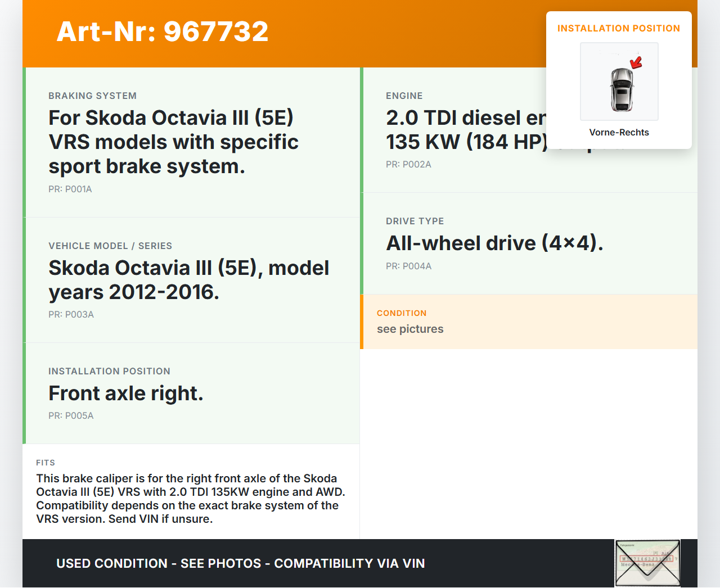Click the PR: P005A code
This screenshot has width=720, height=588.
[x=71, y=416]
